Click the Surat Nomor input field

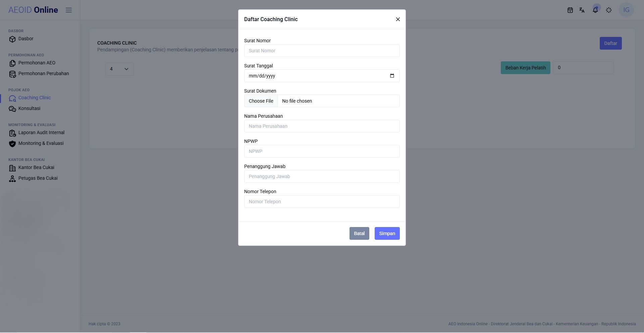click(x=322, y=51)
